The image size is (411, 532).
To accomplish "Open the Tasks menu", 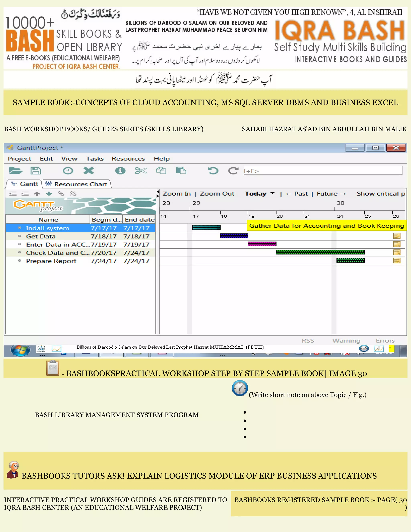I will (x=95, y=159).
